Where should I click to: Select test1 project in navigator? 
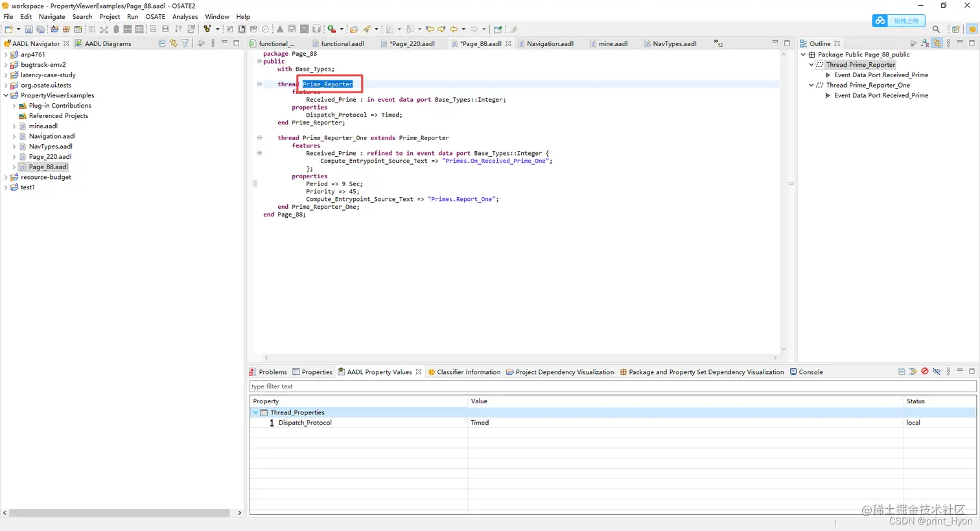(27, 187)
